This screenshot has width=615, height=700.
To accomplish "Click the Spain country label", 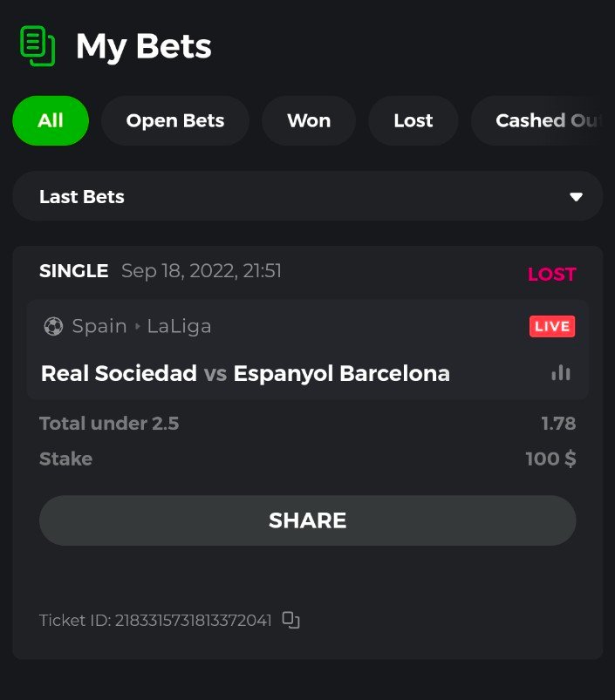I will coord(99,327).
